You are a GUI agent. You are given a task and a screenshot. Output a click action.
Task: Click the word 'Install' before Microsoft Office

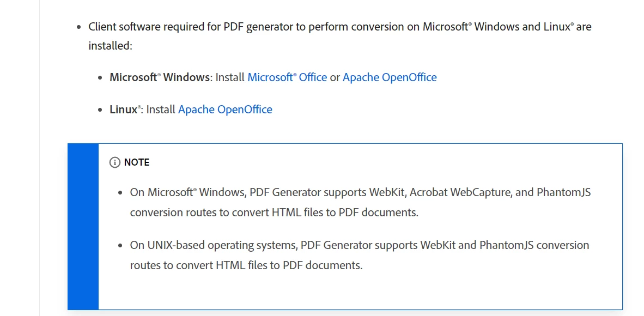230,77
